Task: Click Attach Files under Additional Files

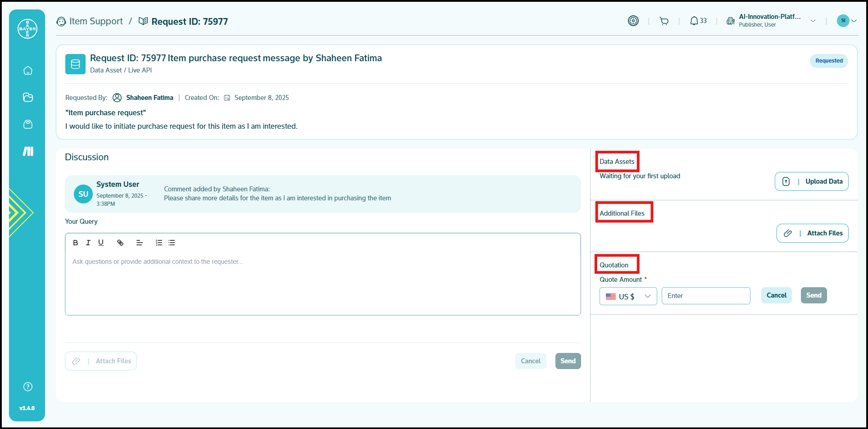Action: (812, 233)
